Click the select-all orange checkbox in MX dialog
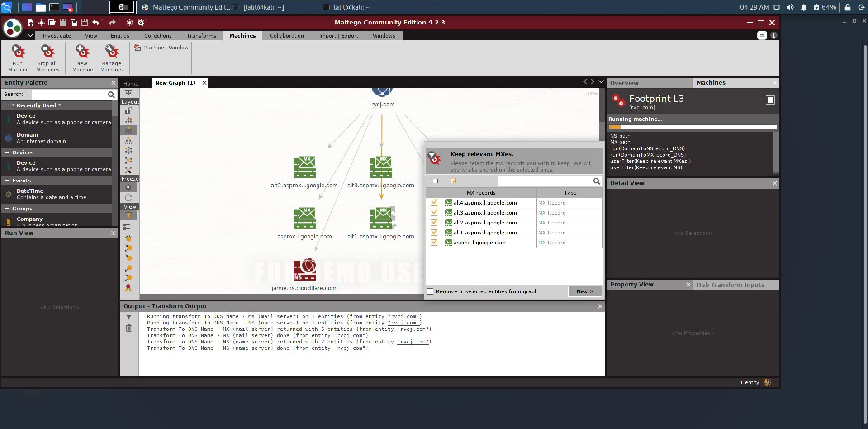 [454, 181]
